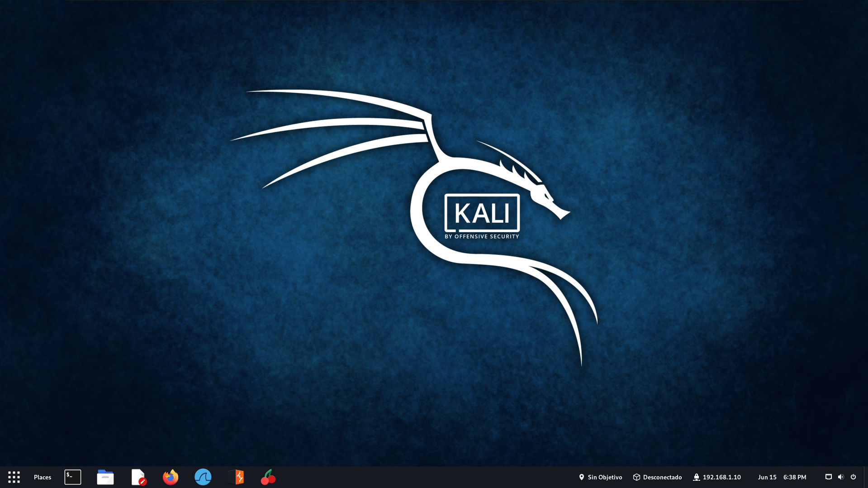Click the cube icon beside Desconectado

click(x=636, y=477)
